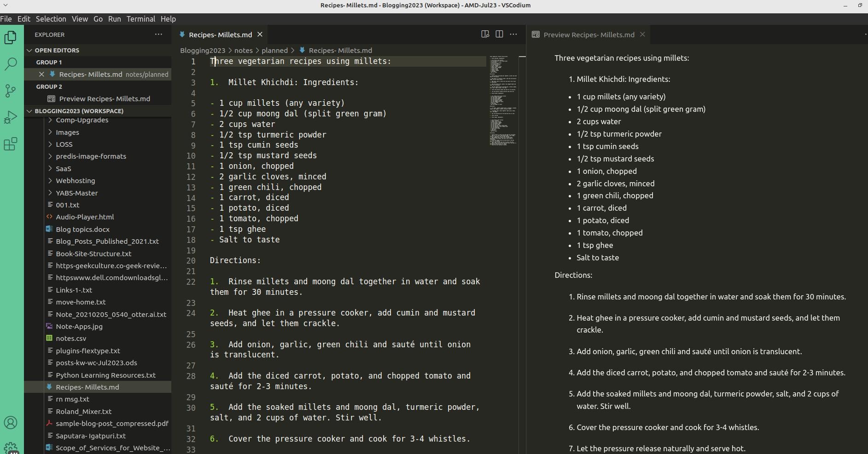
Task: Open editor More Actions ellipsis
Action: (513, 34)
